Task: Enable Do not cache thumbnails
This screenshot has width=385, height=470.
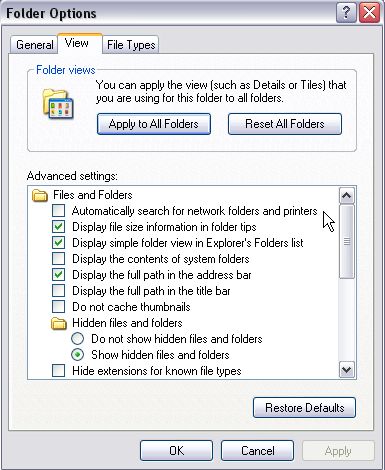Action: click(59, 307)
